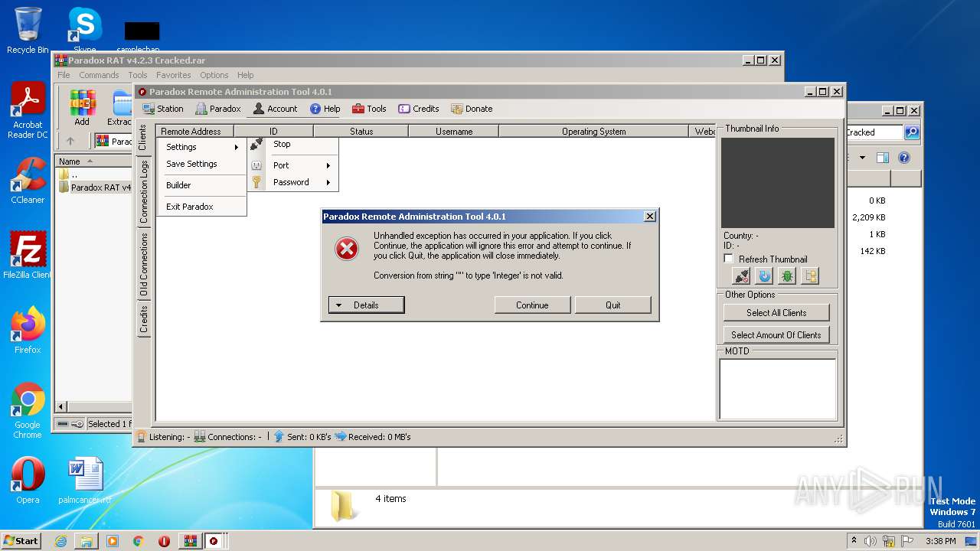Image resolution: width=980 pixels, height=551 pixels.
Task: Open the Commands menu in WinRAR
Action: click(99, 75)
